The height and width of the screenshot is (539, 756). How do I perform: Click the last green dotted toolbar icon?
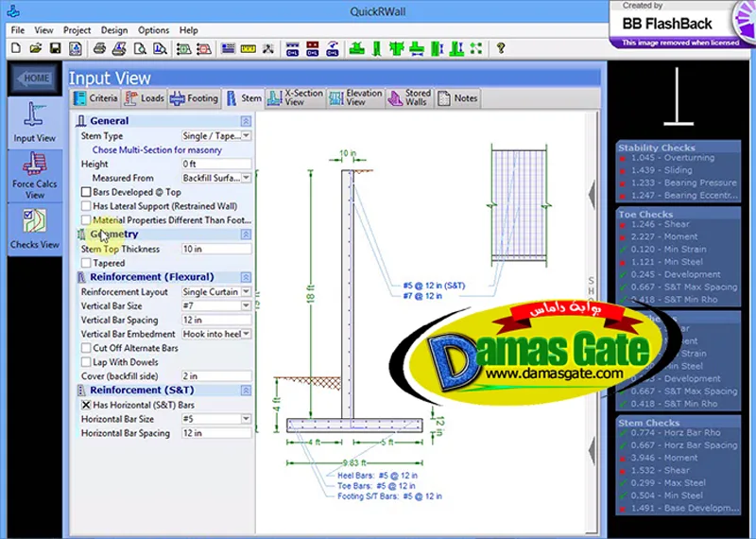point(476,48)
